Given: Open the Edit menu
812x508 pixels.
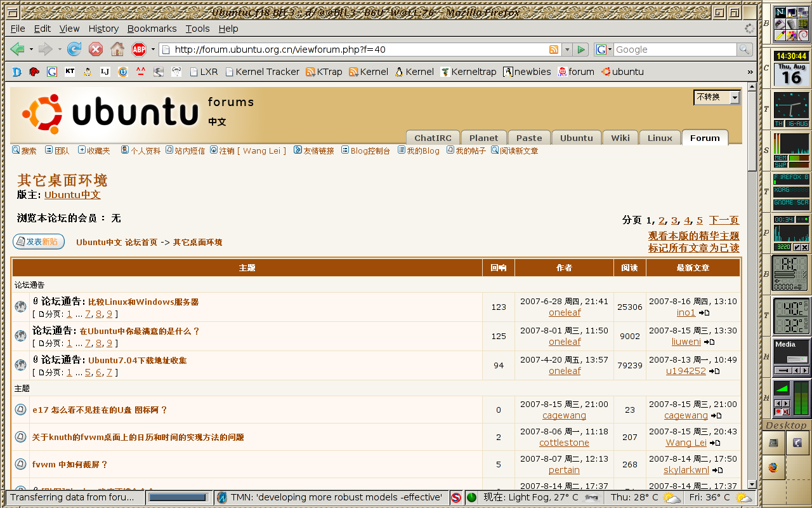Looking at the screenshot, I should click(x=43, y=29).
